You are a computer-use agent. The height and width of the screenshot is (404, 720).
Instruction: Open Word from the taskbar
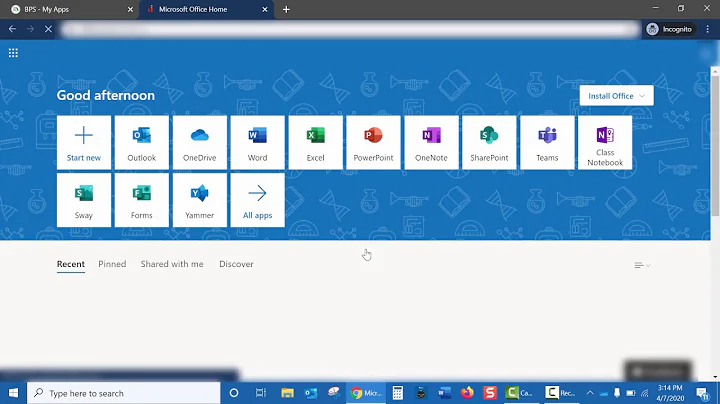[x=444, y=393]
